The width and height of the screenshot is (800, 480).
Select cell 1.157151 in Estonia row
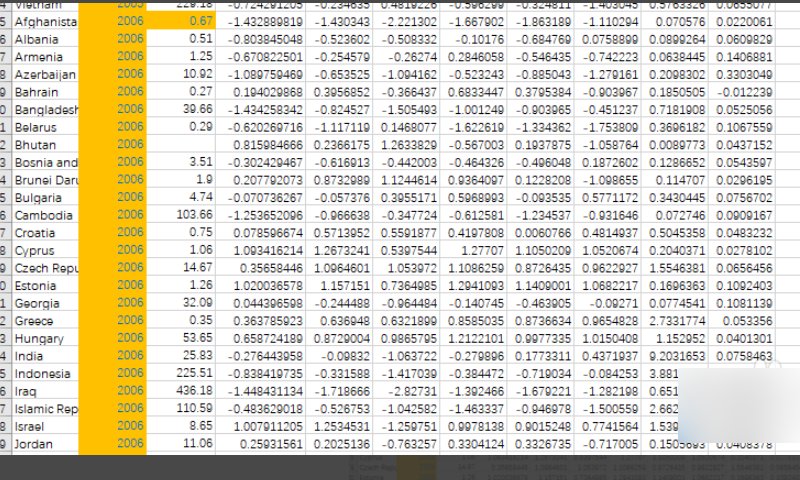(x=339, y=285)
